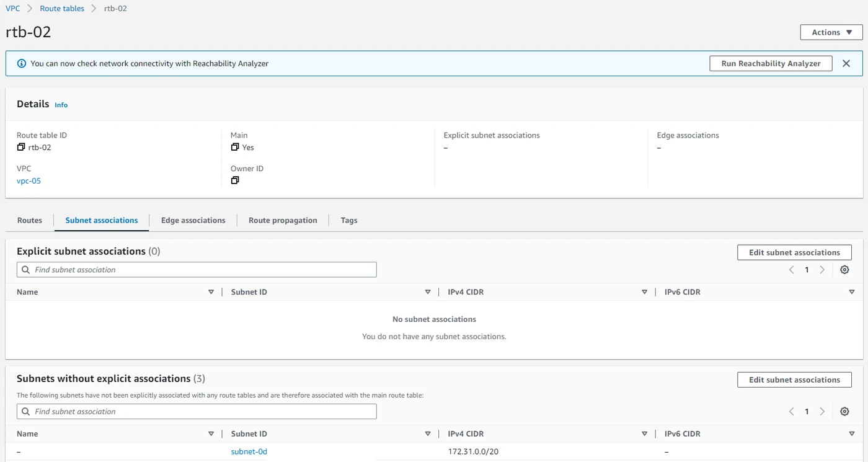This screenshot has width=868, height=462.
Task: Go to previous page in Subnets without explicit associations
Action: click(x=792, y=411)
